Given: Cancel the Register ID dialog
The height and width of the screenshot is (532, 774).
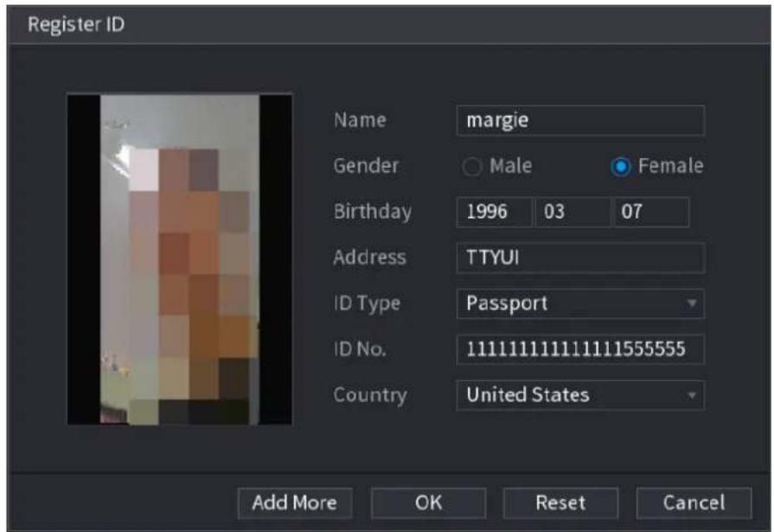Looking at the screenshot, I should (694, 503).
